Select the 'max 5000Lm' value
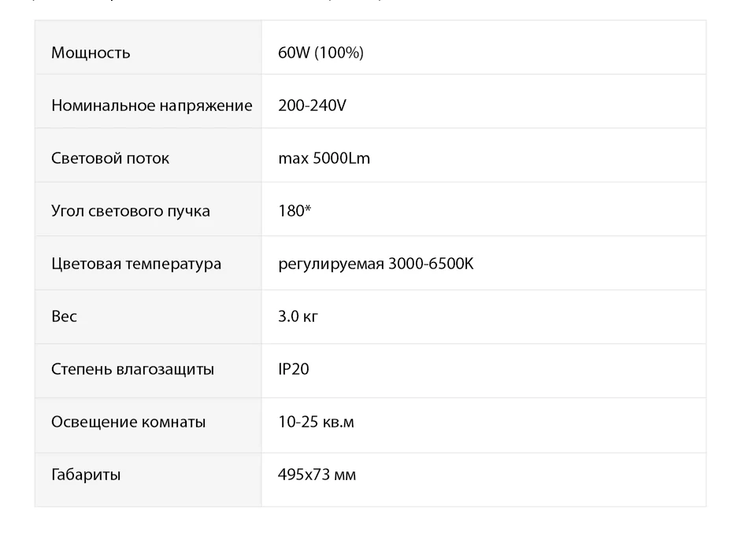This screenshot has height=547, width=756. [x=324, y=158]
